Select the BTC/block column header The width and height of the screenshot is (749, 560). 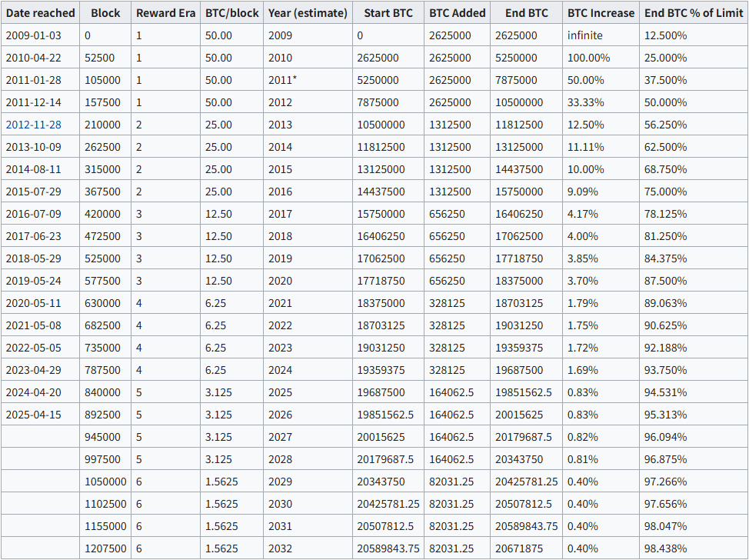click(232, 13)
